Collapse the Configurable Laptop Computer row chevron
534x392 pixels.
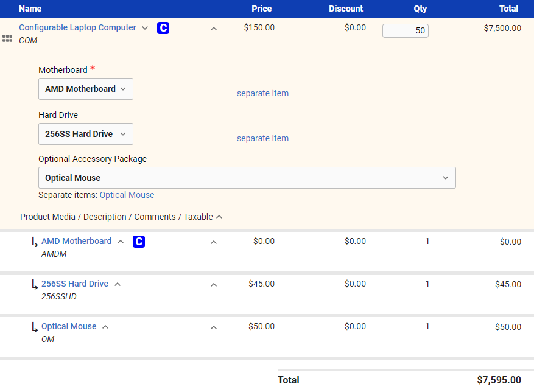(214, 28)
